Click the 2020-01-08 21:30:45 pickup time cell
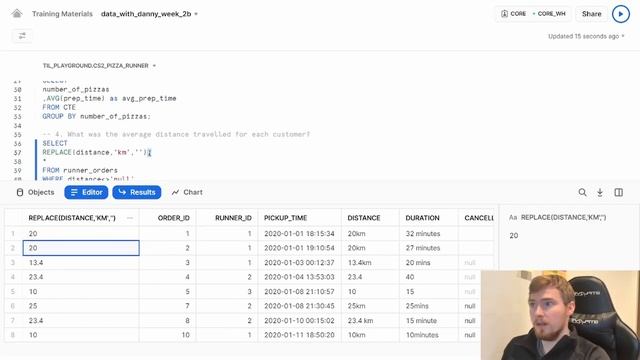 (299, 306)
